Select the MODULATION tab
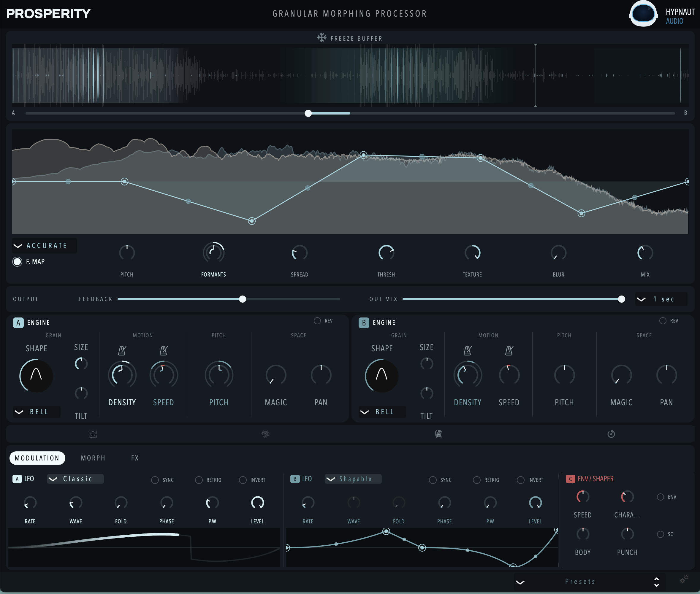700x594 pixels. point(37,458)
